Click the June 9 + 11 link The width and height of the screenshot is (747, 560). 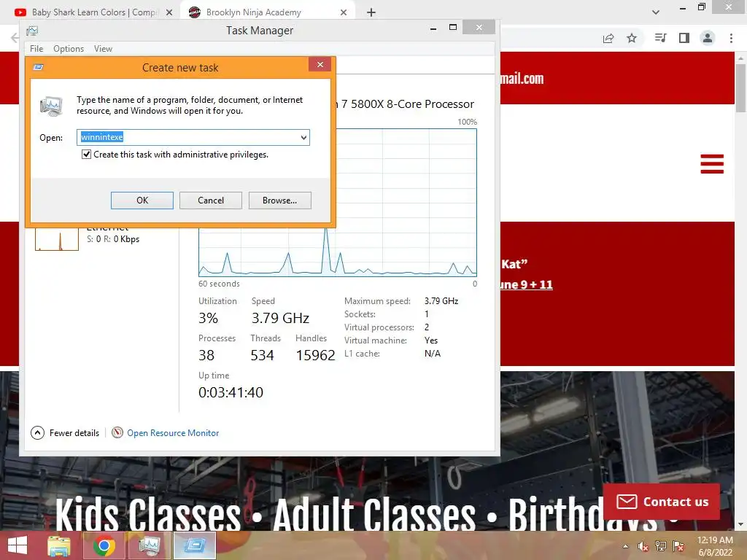[526, 285]
